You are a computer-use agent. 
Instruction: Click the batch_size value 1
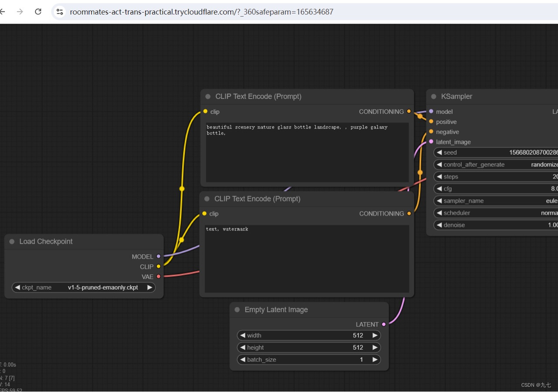(x=361, y=360)
